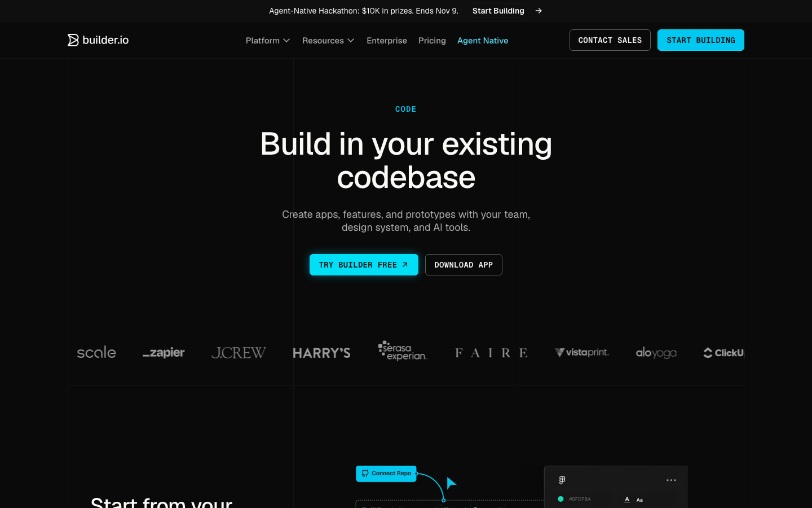Image resolution: width=812 pixels, height=508 pixels.
Task: Click the Connect Repo button
Action: click(x=386, y=474)
